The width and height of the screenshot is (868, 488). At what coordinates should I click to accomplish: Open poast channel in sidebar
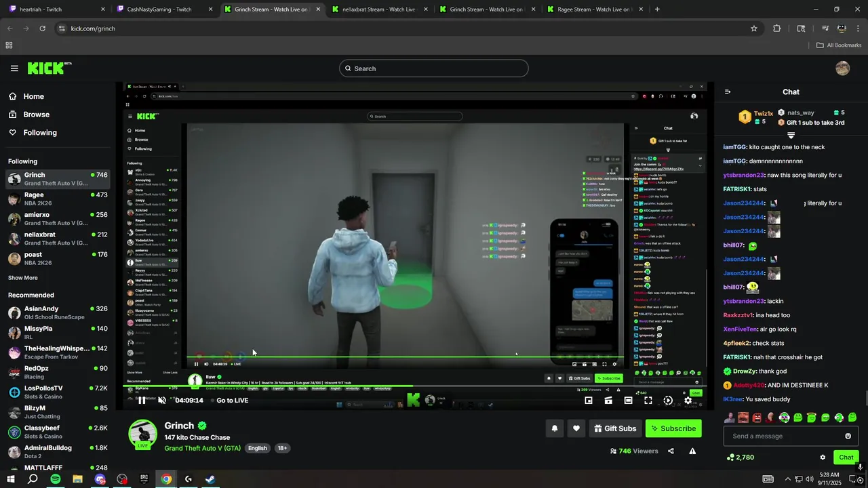tap(58, 258)
